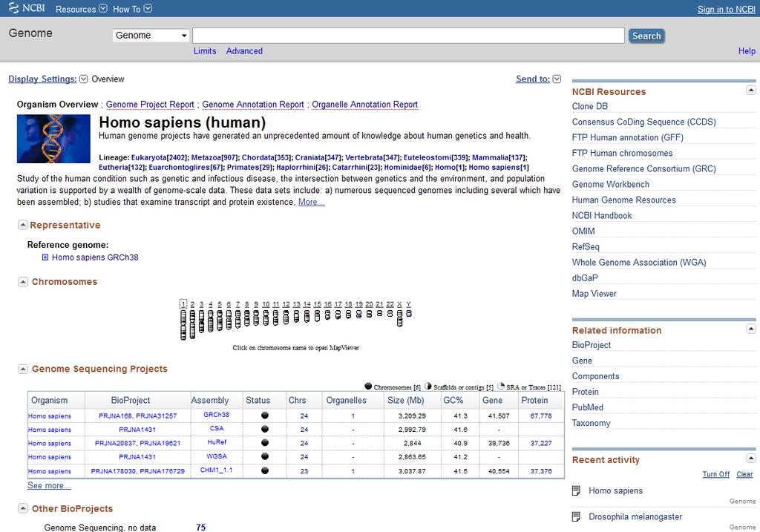Click the Eukaryota[2402] lineage link
This screenshot has height=532, width=760.
[x=159, y=157]
